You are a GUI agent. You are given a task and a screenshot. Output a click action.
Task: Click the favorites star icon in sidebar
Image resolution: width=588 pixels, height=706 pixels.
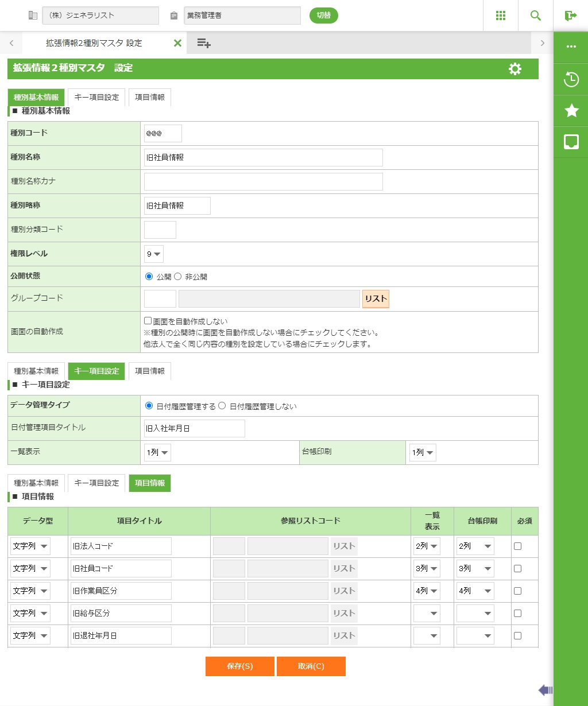pos(571,111)
